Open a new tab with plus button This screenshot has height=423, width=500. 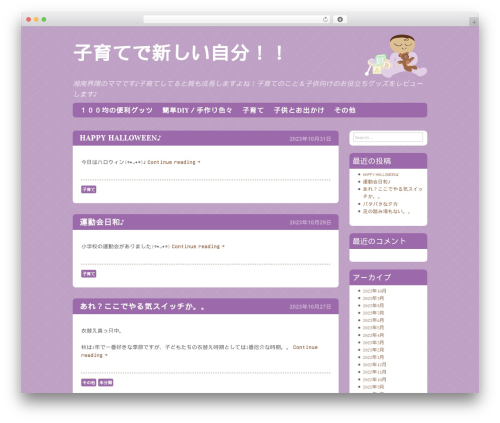[474, 22]
